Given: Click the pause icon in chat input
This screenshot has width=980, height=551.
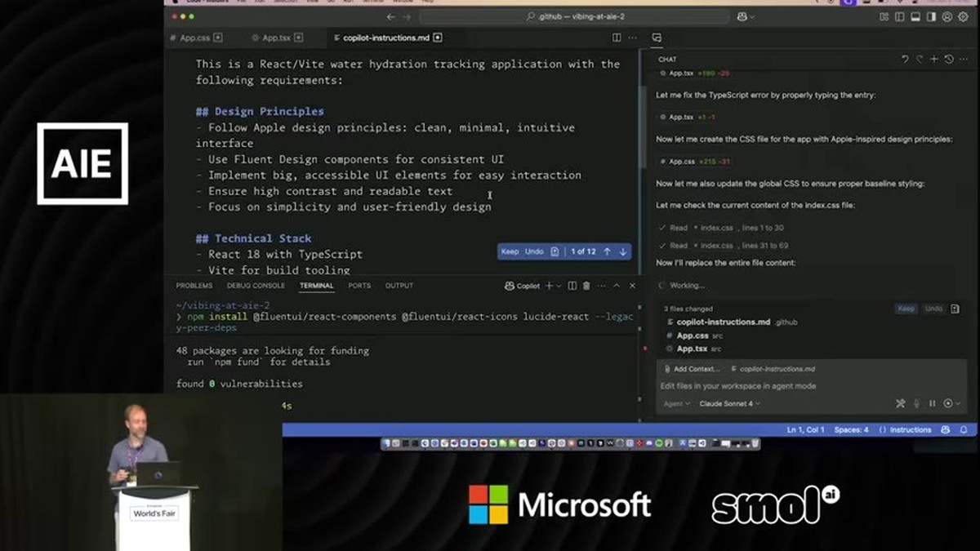Looking at the screenshot, I should (933, 403).
